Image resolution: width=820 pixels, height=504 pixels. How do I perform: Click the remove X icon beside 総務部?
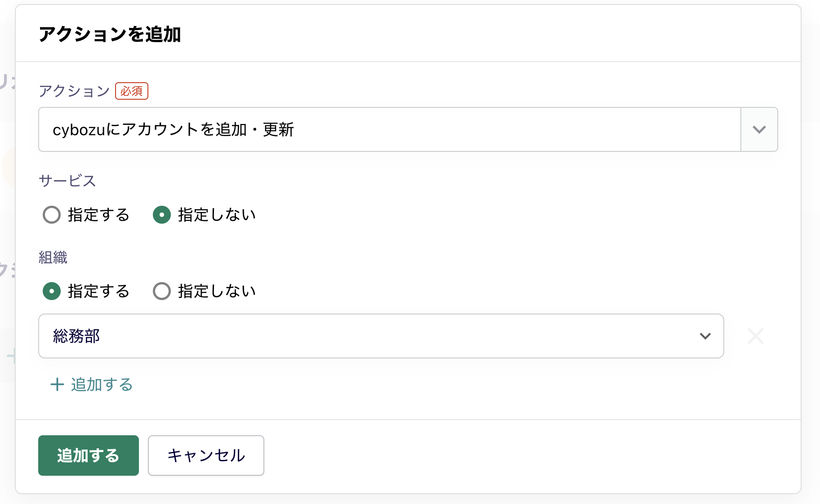pos(755,336)
